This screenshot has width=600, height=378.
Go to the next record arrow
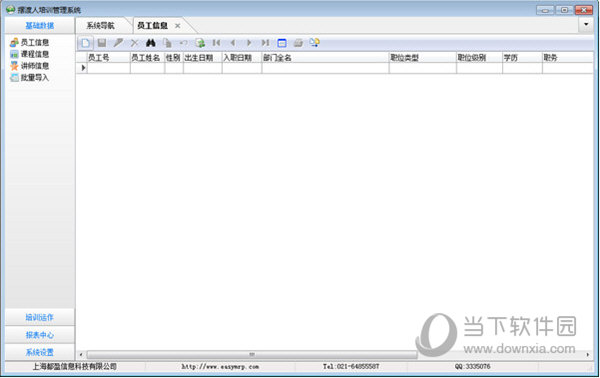[x=249, y=43]
